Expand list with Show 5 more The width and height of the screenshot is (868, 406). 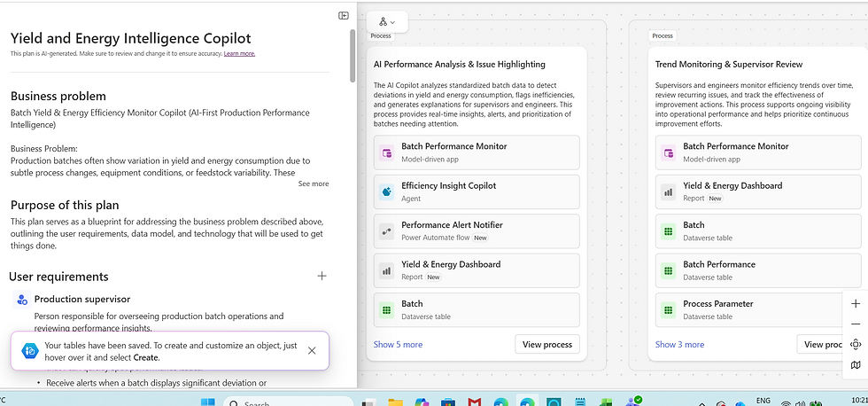tap(398, 344)
